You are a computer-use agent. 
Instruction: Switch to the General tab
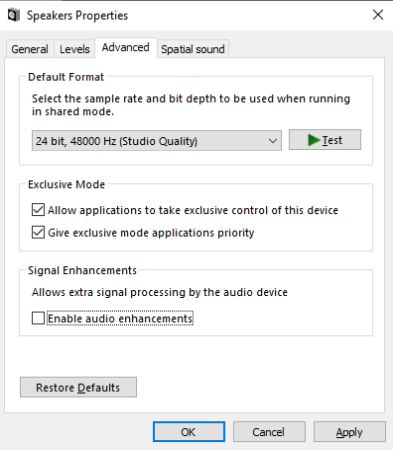(30, 49)
